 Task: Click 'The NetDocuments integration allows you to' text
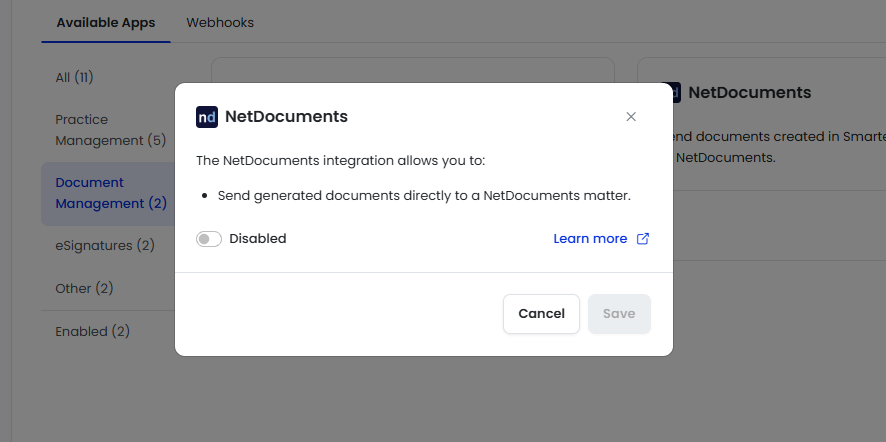pos(341,161)
